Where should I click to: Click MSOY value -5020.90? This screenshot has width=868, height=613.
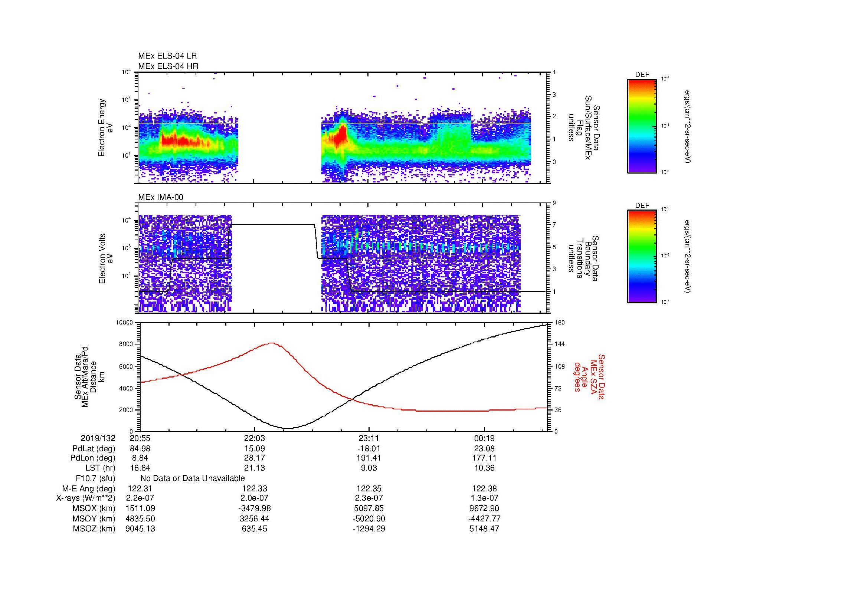click(369, 518)
